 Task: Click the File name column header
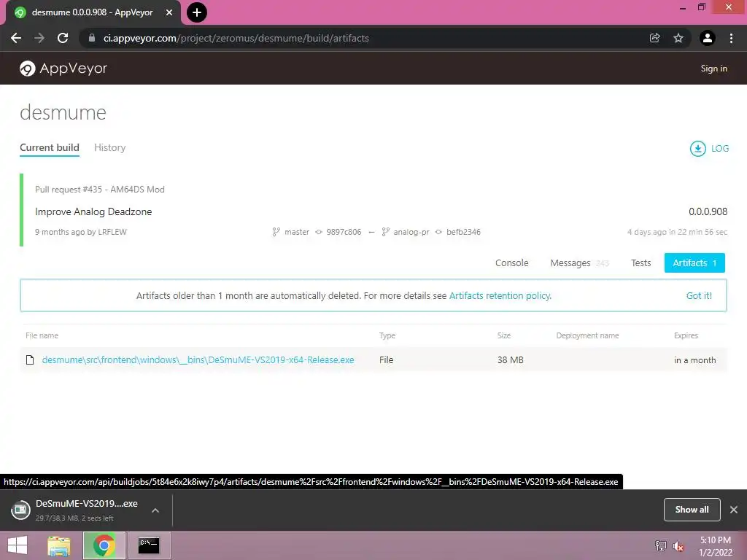coord(42,335)
